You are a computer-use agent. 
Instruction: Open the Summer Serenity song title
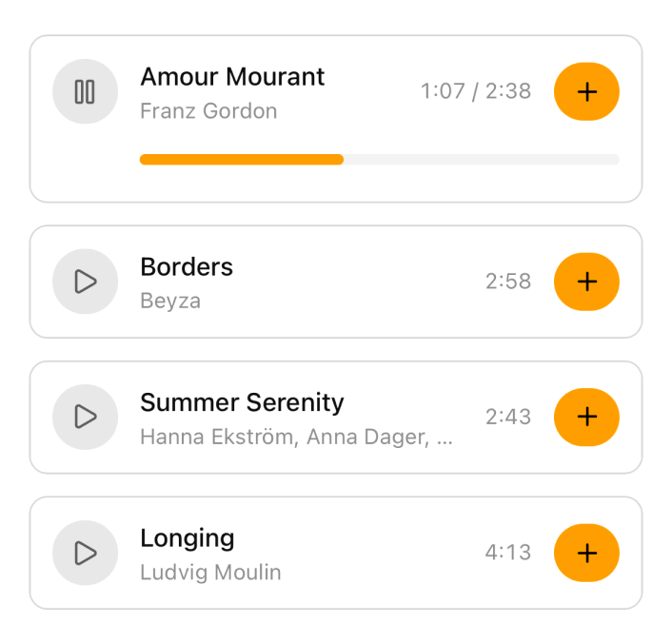coord(242,402)
